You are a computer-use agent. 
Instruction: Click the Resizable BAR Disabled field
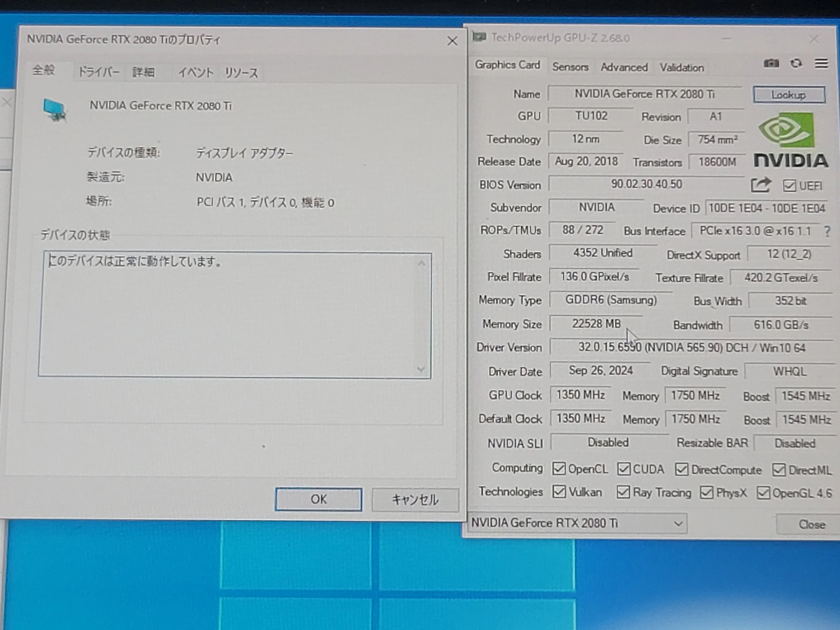coord(795,443)
